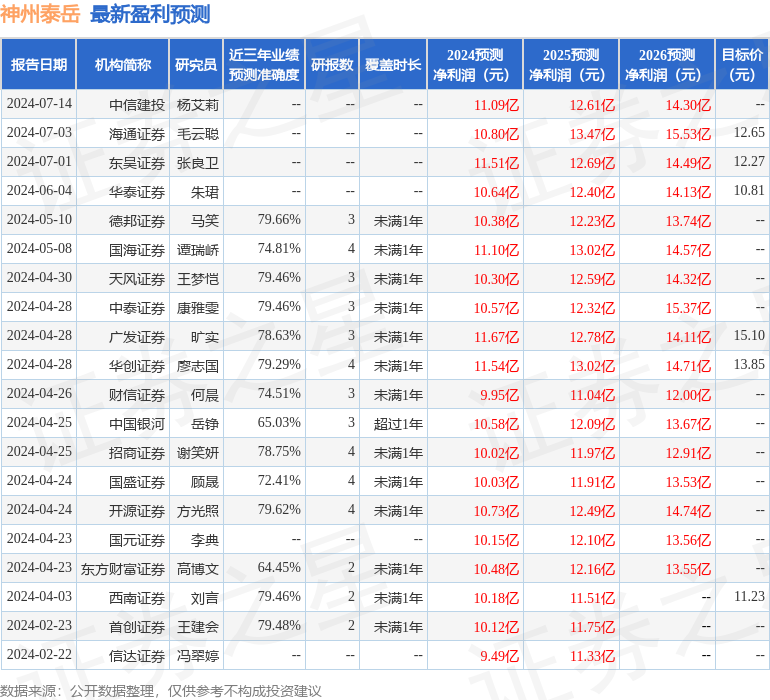Click analyst name 王建会

[197, 626]
